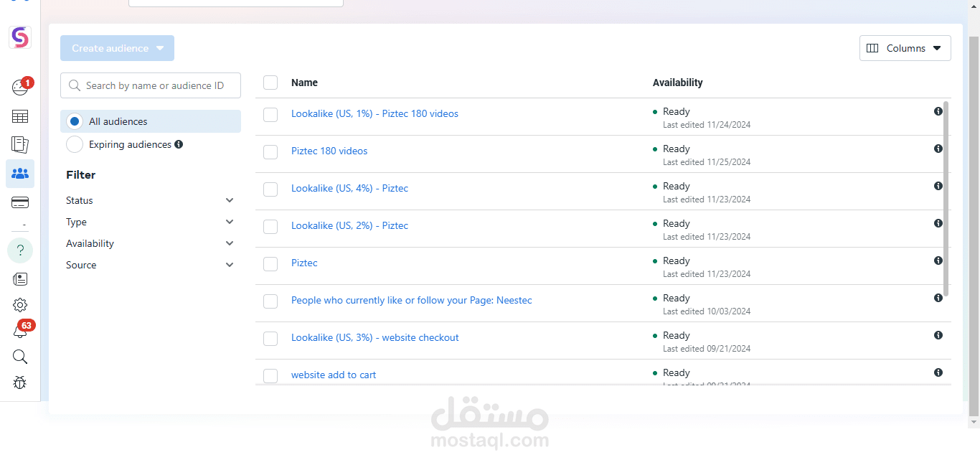980x460 pixels.
Task: Click the report a problem bug icon
Action: pyautogui.click(x=20, y=382)
